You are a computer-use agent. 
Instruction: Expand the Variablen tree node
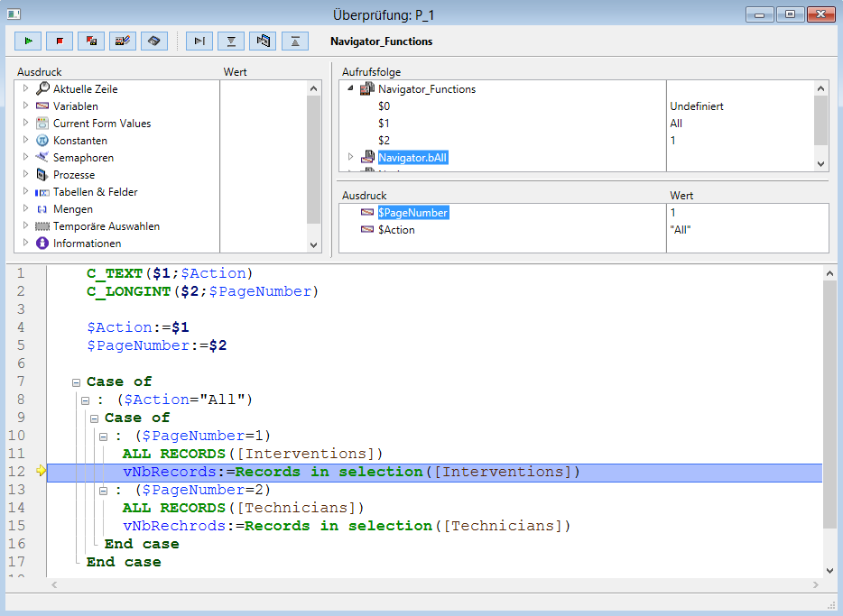[25, 106]
